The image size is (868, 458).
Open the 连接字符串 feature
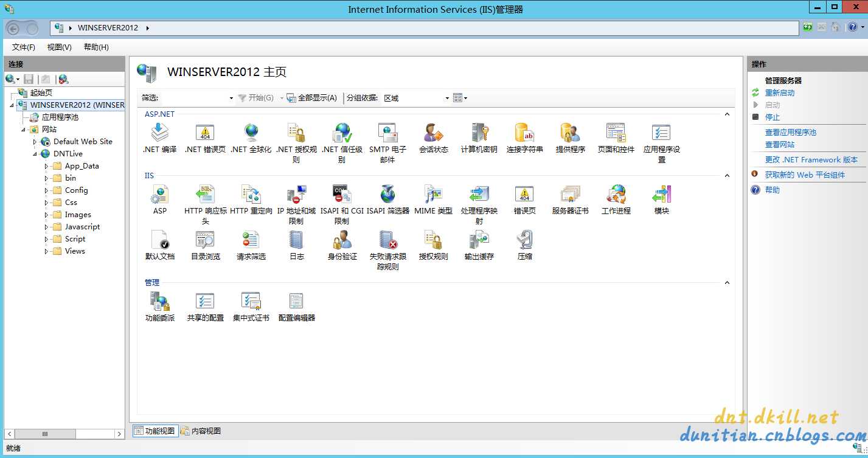525,137
